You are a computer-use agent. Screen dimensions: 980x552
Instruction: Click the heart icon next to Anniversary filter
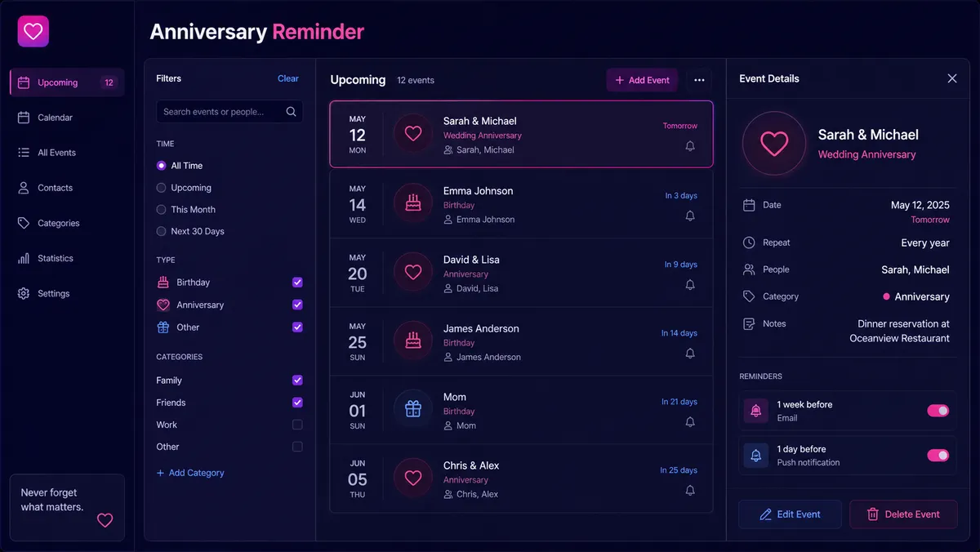[163, 305]
